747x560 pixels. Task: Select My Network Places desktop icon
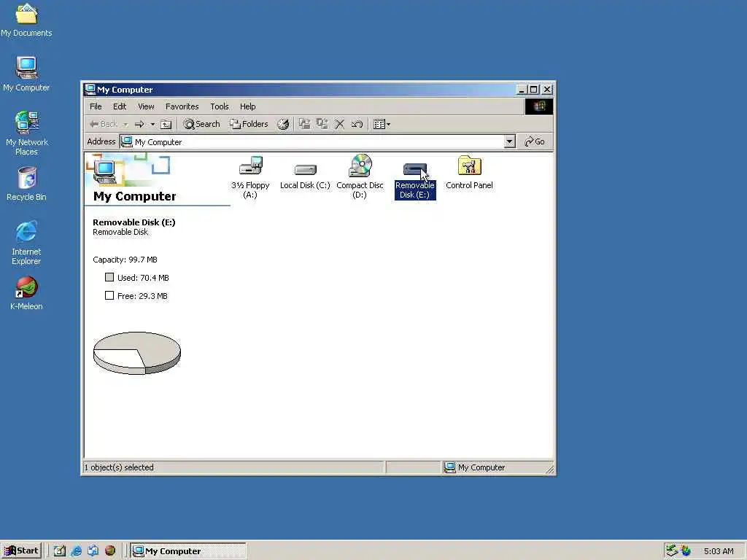[27, 133]
